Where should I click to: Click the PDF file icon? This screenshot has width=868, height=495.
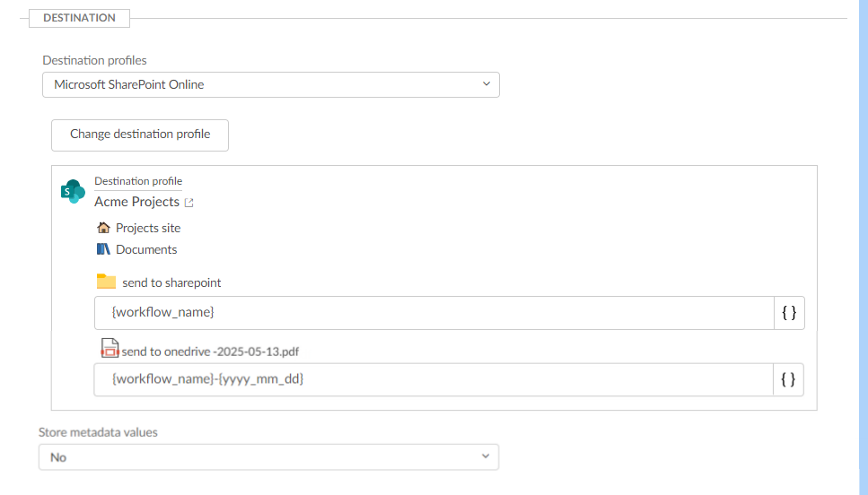coord(110,349)
